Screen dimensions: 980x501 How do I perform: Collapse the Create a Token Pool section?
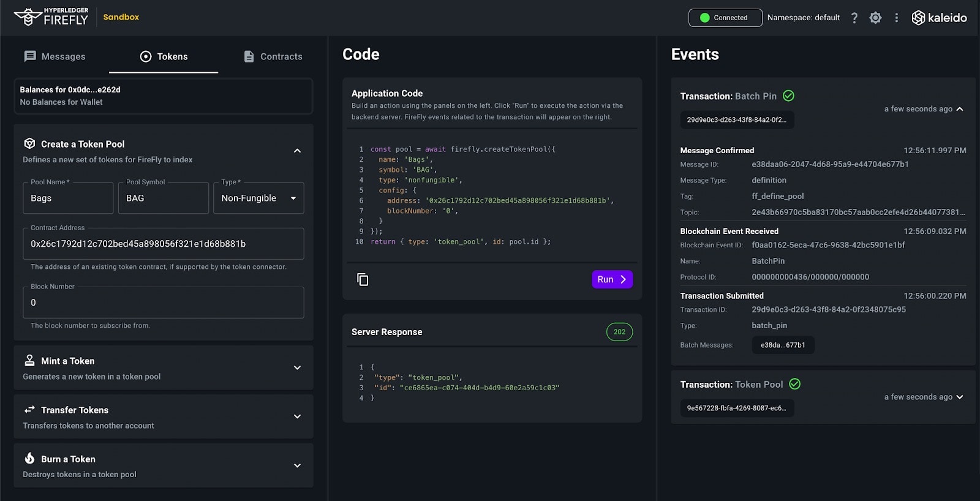[297, 151]
